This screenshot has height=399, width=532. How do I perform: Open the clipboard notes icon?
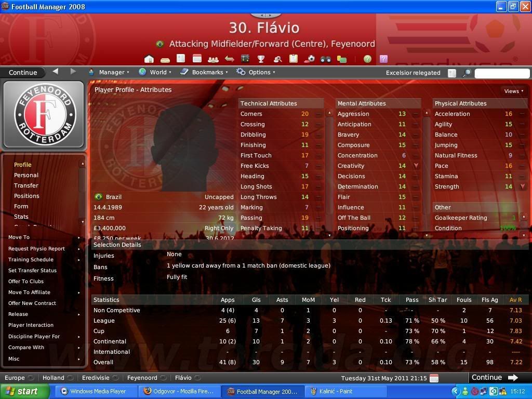pos(294,59)
